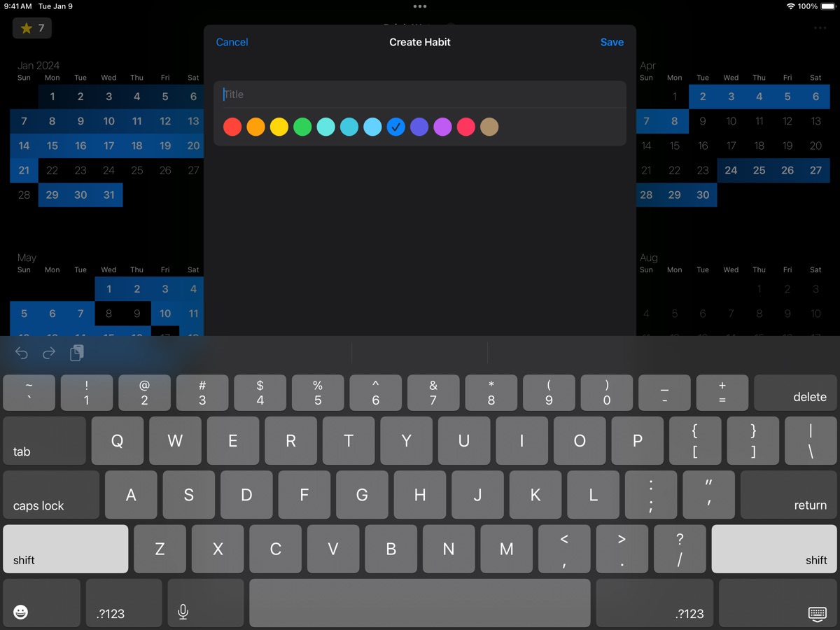This screenshot has width=840, height=630.
Task: Tap the tab key
Action: pyautogui.click(x=45, y=440)
